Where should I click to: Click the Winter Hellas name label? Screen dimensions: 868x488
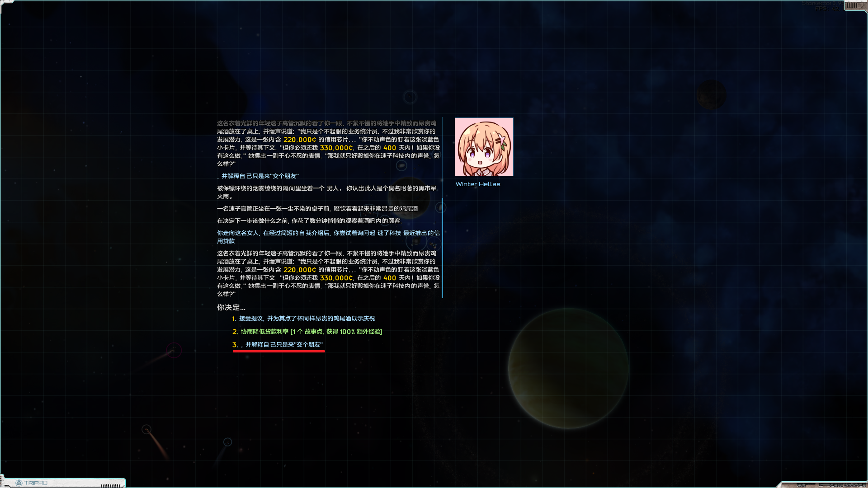coord(477,184)
